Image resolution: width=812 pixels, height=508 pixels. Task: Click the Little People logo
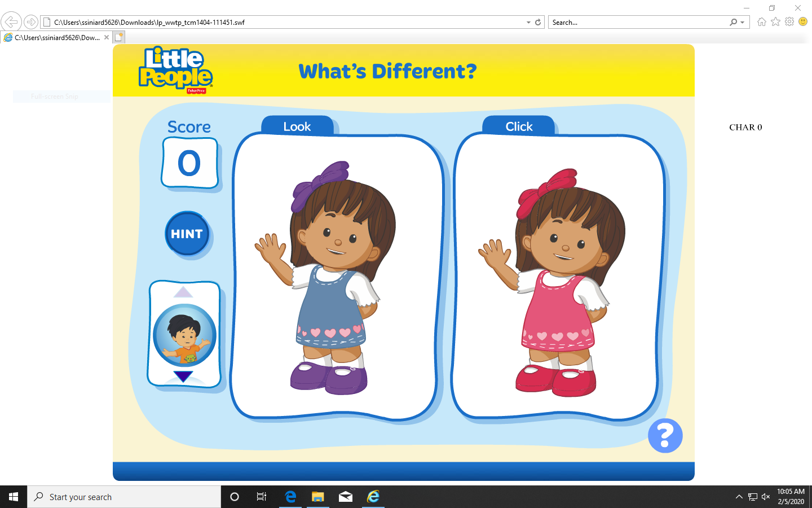tap(175, 70)
